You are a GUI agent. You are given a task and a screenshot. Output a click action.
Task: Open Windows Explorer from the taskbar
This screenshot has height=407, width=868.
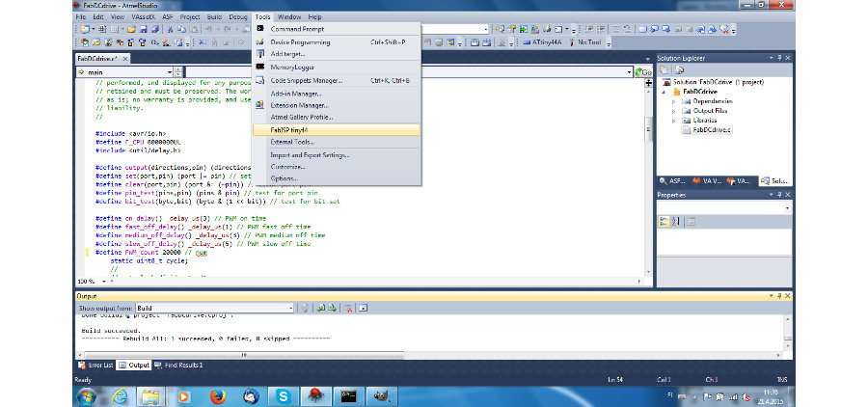pos(150,396)
